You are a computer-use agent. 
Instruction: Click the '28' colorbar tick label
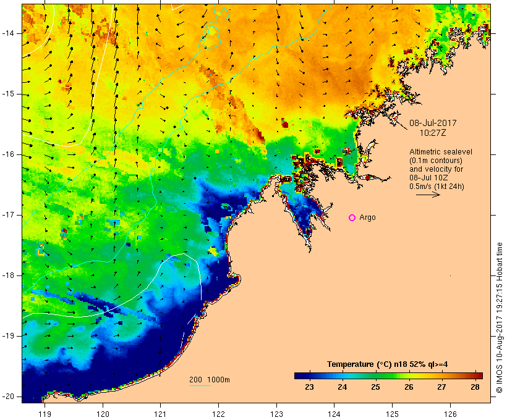coord(475,387)
